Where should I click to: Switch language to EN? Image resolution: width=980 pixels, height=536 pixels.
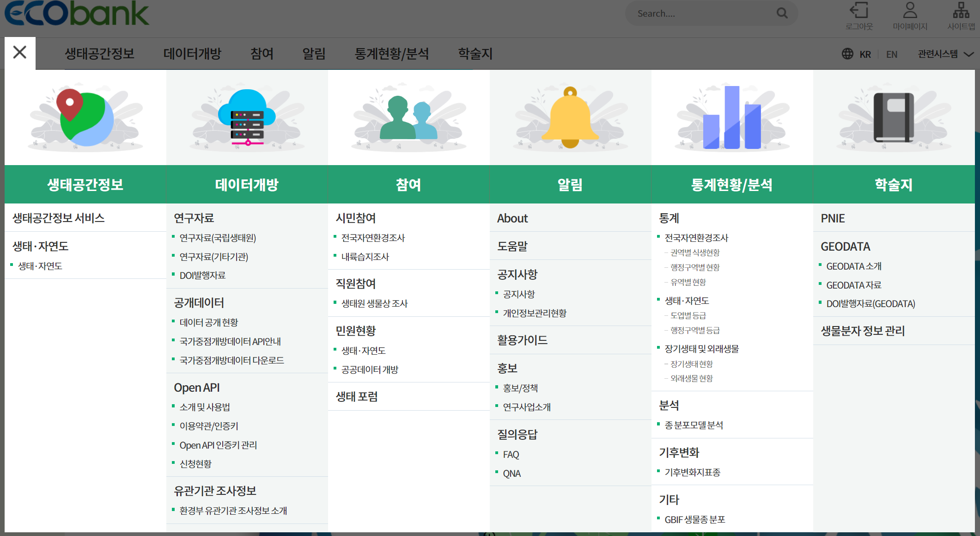pos(892,55)
